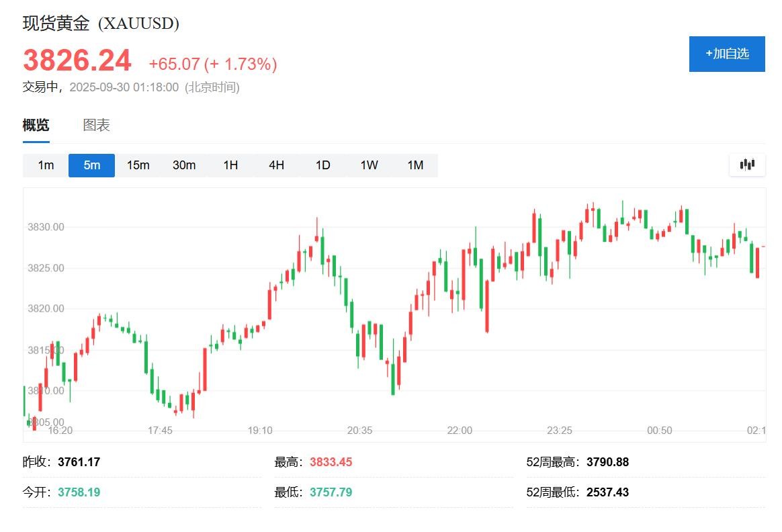
Task: Select the 1m timeframe
Action: point(46,165)
